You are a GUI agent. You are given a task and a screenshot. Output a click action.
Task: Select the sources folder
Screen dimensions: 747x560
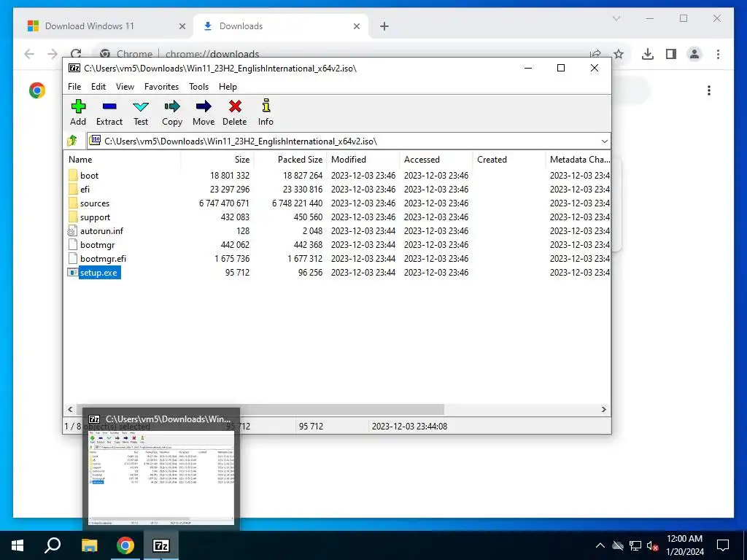point(94,203)
